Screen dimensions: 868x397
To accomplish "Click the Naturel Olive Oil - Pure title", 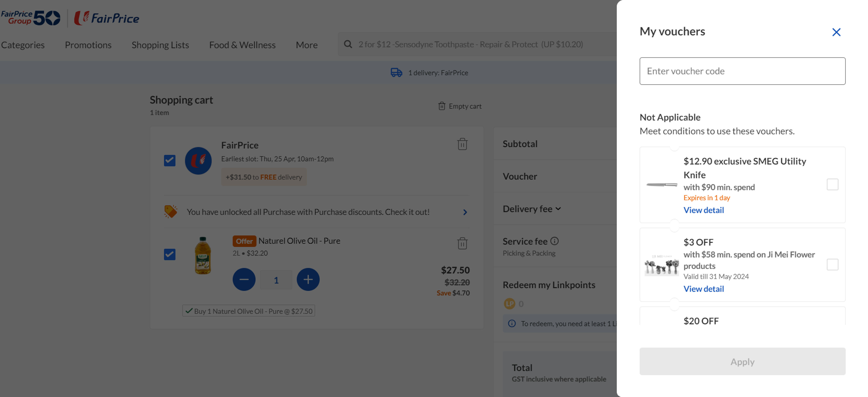I will [299, 241].
